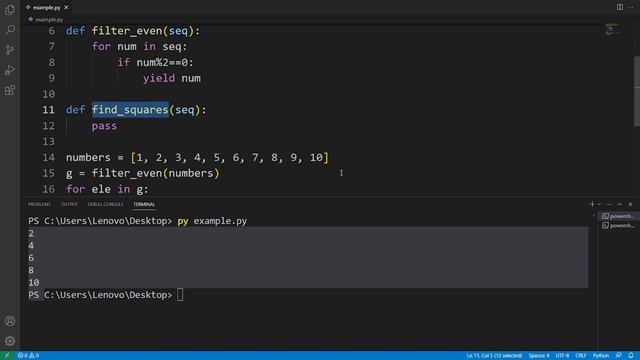Click the Split Editor Right icon
This screenshot has height=360, width=640.
point(620,7)
